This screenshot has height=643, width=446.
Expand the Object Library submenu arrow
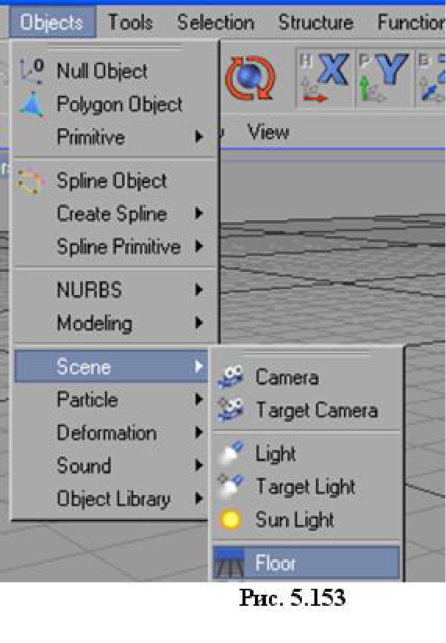(199, 499)
